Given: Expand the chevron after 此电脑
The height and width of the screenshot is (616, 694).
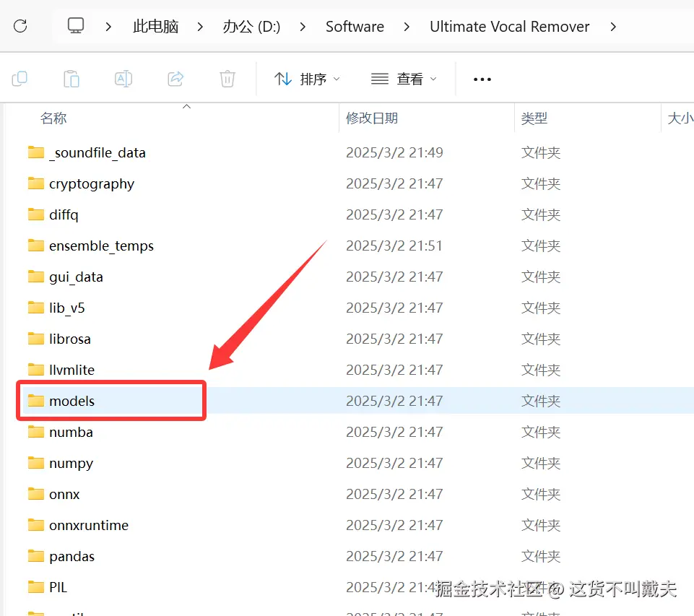Looking at the screenshot, I should pos(200,27).
